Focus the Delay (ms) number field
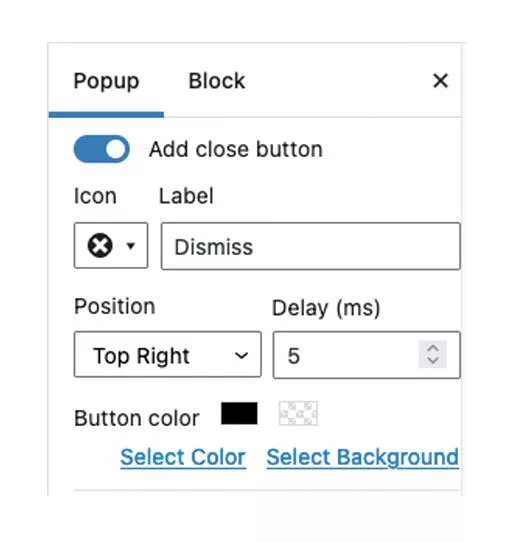The width and height of the screenshot is (518, 542). 367,355
